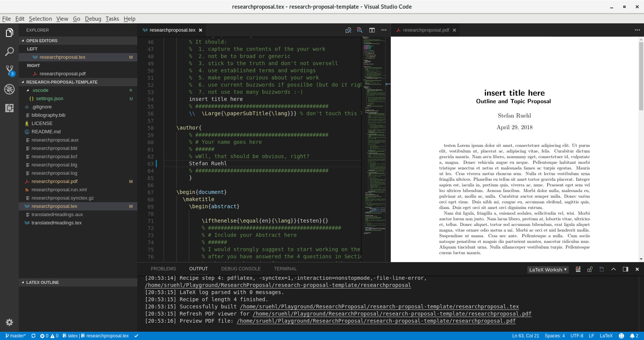The height and width of the screenshot is (340, 644).
Task: Click the LaTeX view PDF icon in the editor toolbar
Action: pyautogui.click(x=348, y=30)
